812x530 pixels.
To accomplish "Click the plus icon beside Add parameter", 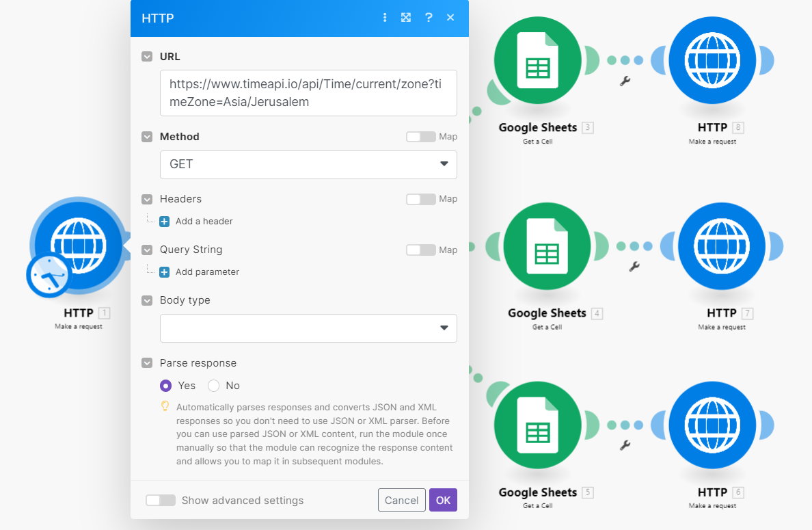I will tap(164, 272).
